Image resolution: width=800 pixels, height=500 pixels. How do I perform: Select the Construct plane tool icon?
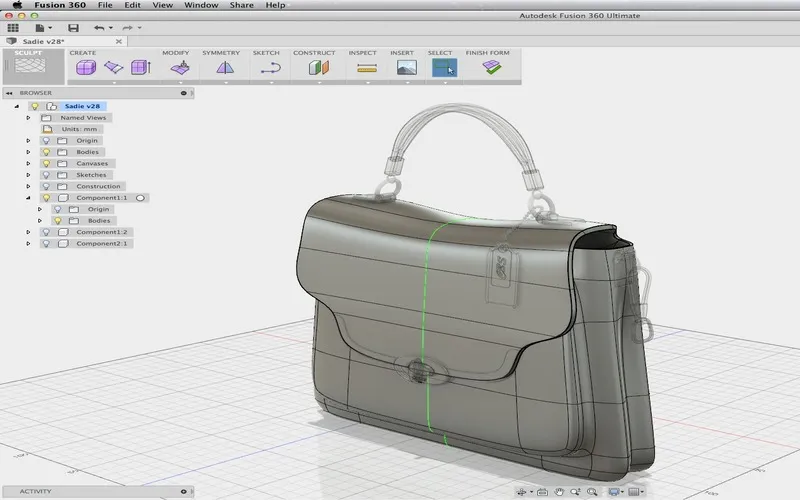coord(319,67)
